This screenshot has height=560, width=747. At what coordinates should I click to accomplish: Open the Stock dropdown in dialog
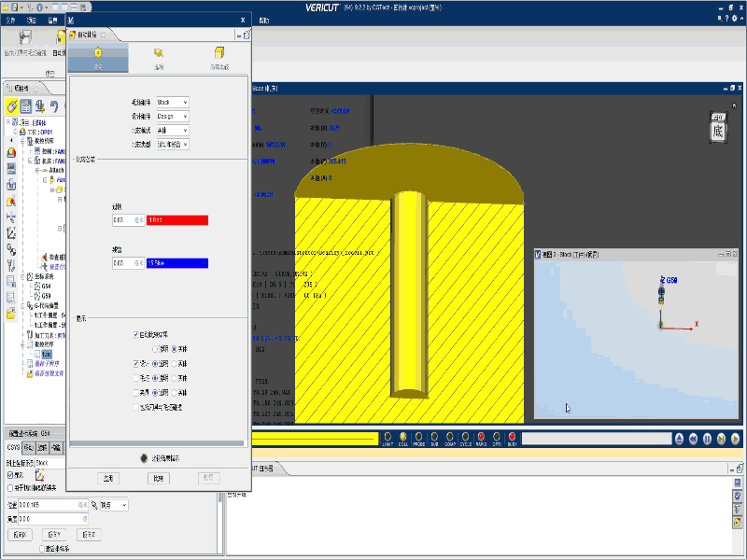pyautogui.click(x=172, y=102)
